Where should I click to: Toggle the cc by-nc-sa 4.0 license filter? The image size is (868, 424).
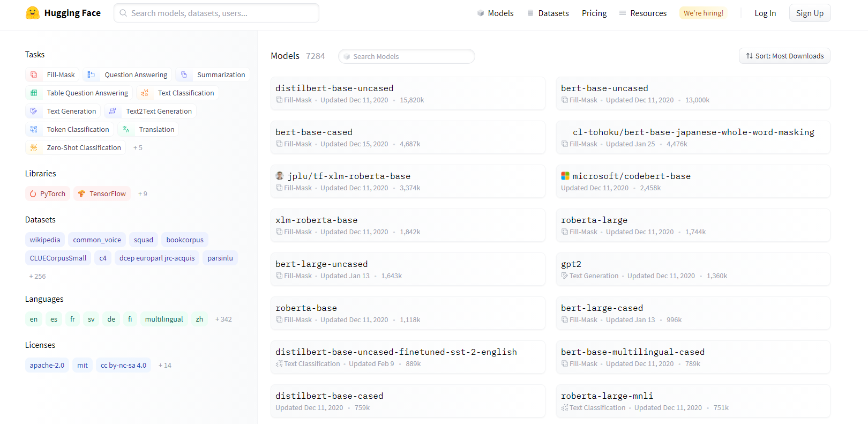tap(123, 365)
